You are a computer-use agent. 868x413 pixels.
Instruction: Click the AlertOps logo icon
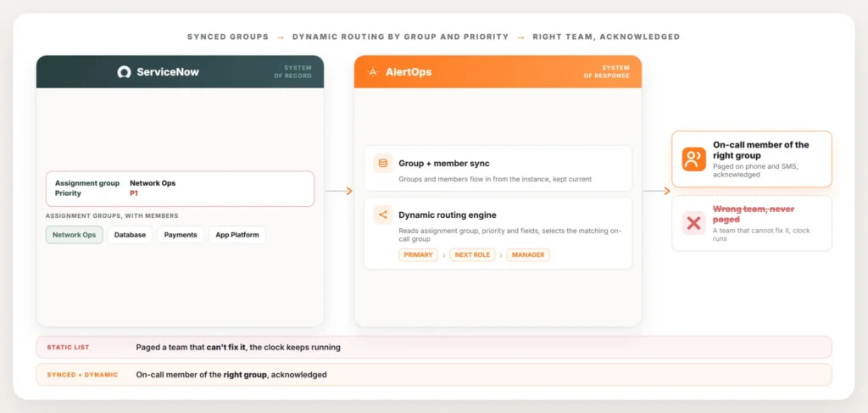[x=373, y=72]
